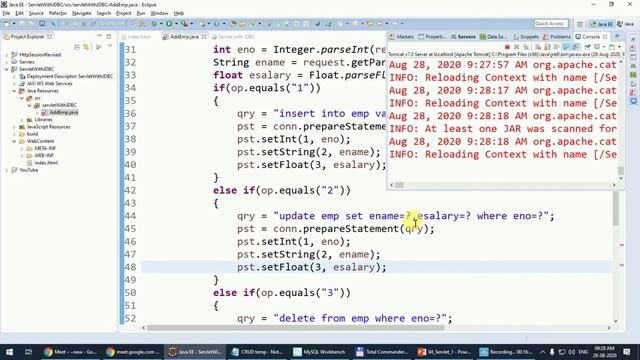Image resolution: width=640 pixels, height=360 pixels.
Task: Open the Snippets view tab
Action: pos(526,37)
